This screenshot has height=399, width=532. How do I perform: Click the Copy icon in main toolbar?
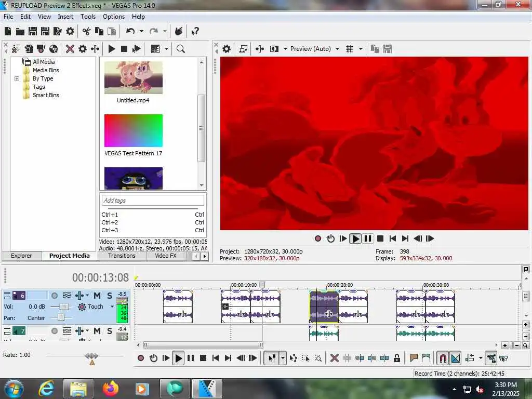click(x=99, y=32)
